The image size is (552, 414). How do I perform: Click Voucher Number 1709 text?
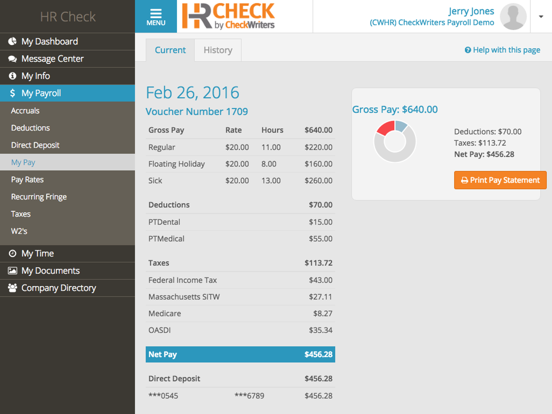coord(197,112)
